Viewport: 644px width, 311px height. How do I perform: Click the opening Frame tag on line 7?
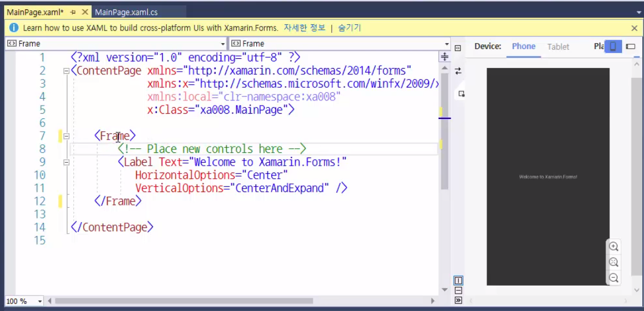(115, 136)
